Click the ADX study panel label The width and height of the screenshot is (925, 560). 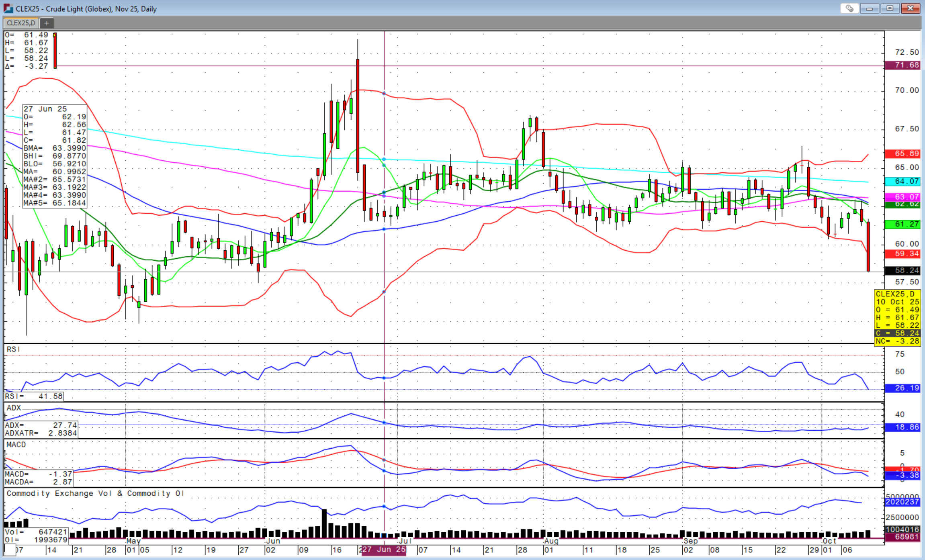tap(14, 408)
